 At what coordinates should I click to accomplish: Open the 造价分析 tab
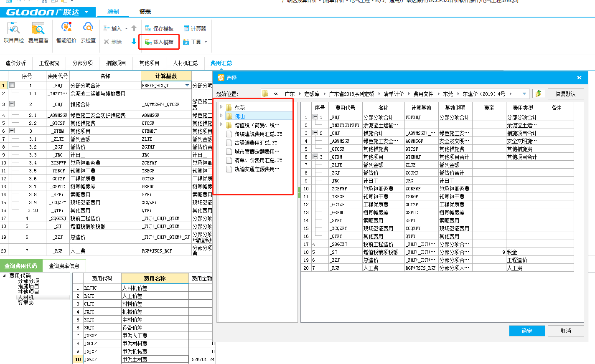pyautogui.click(x=16, y=63)
